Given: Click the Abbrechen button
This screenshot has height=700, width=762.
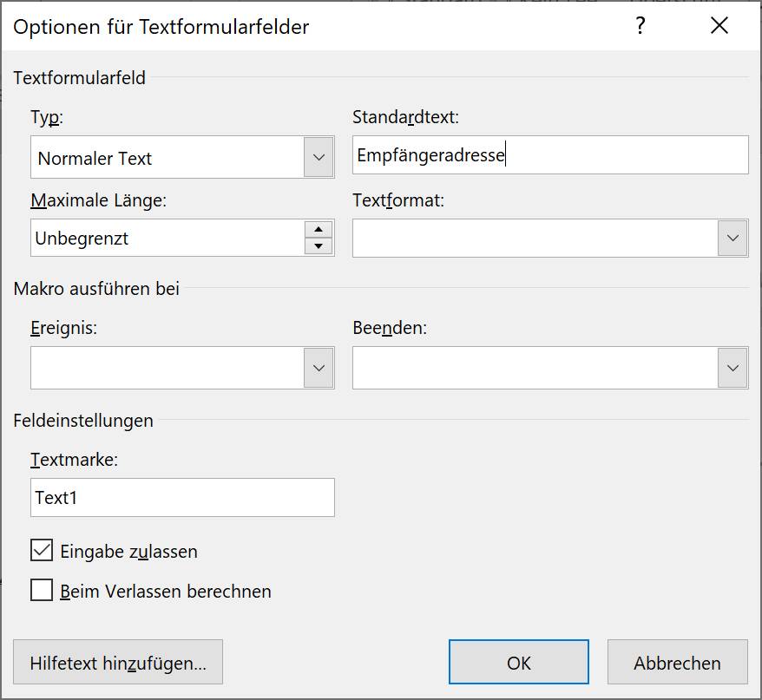Looking at the screenshot, I should [677, 662].
